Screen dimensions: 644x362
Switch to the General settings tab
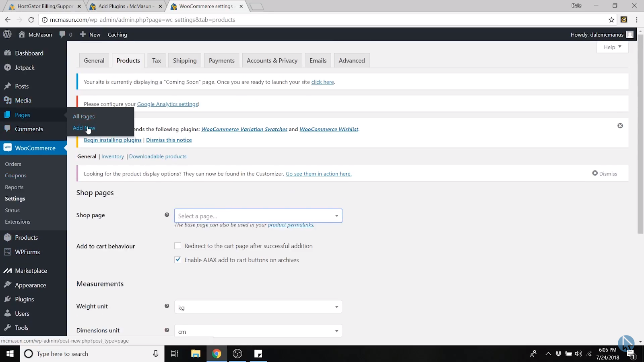[94, 60]
